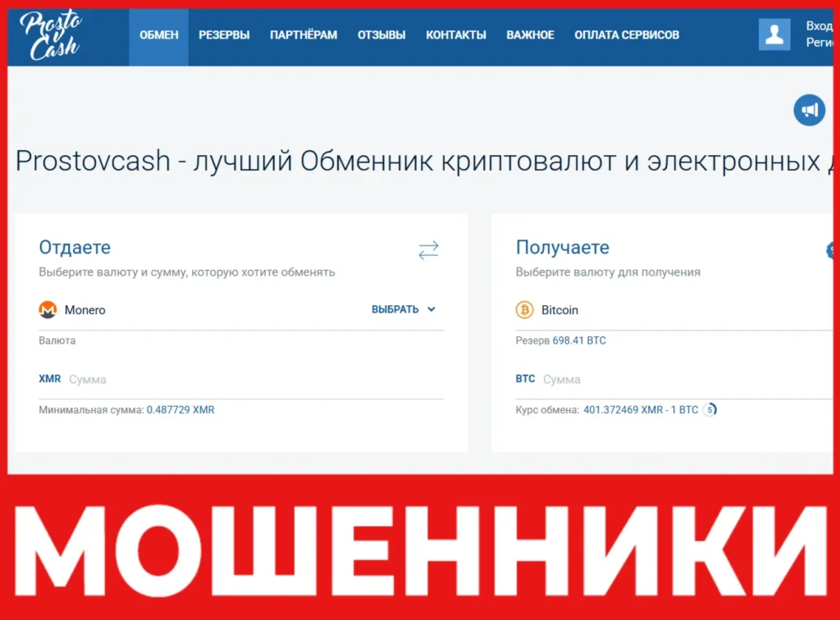
Task: Go to КОНТАКТЫ section
Action: tap(456, 34)
